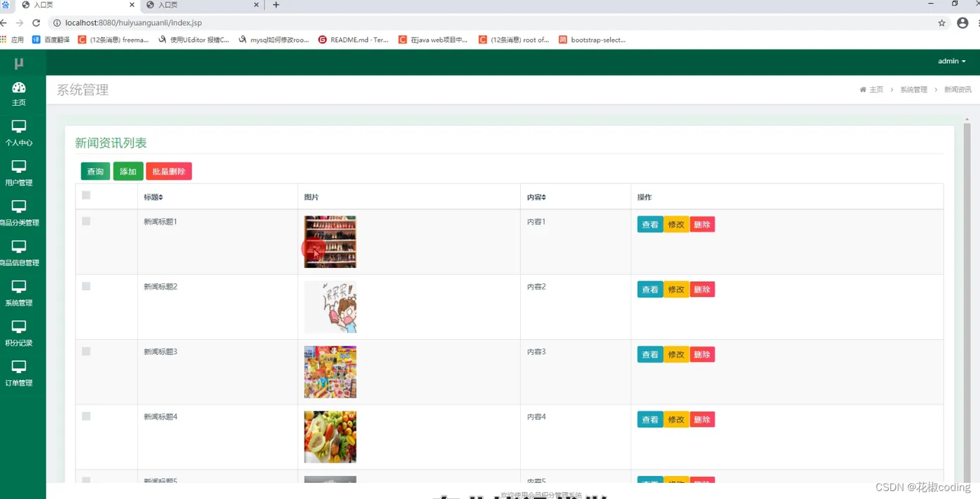
Task: Go to 主页 in breadcrumb
Action: click(x=871, y=90)
